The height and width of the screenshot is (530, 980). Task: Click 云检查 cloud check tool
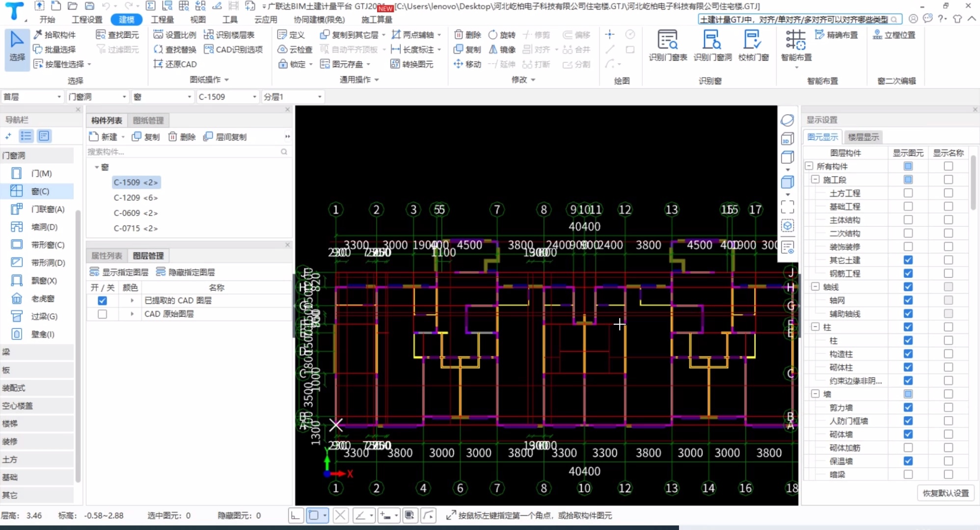tap(295, 50)
